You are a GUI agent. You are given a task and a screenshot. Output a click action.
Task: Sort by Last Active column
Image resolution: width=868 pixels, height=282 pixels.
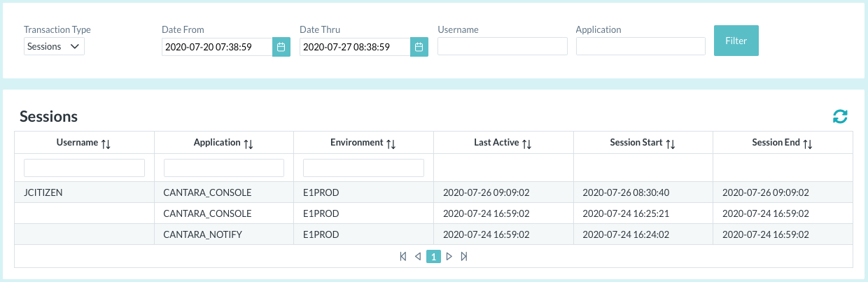coord(526,143)
